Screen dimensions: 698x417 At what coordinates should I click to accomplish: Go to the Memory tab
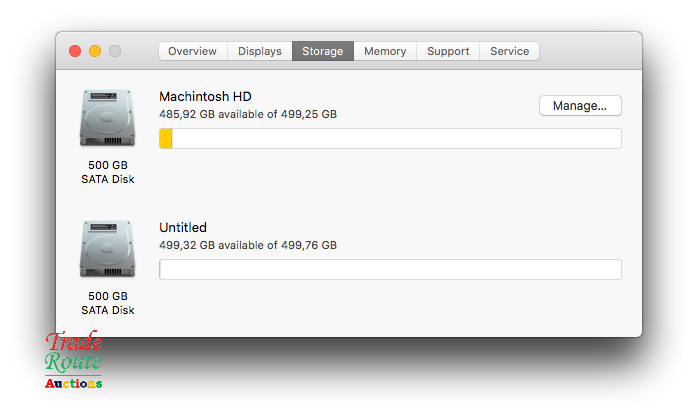coord(385,51)
